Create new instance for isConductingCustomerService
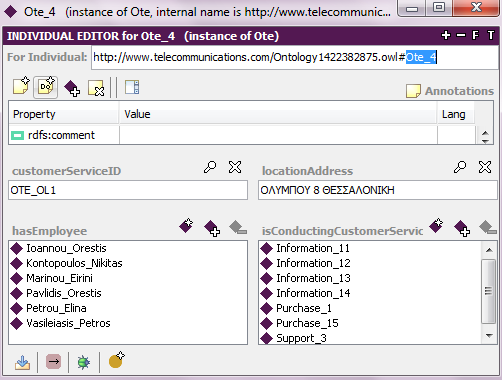Image resolution: width=502 pixels, height=380 pixels. 436,225
